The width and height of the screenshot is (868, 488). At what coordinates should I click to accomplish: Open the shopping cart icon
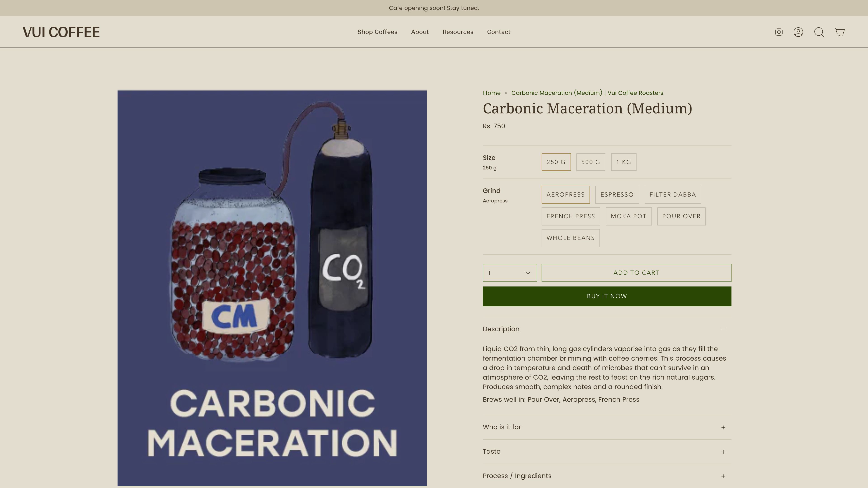pyautogui.click(x=840, y=32)
